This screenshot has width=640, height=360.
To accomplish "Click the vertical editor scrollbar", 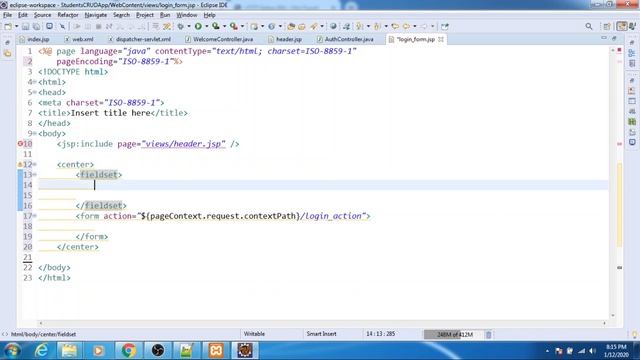I will (x=613, y=183).
